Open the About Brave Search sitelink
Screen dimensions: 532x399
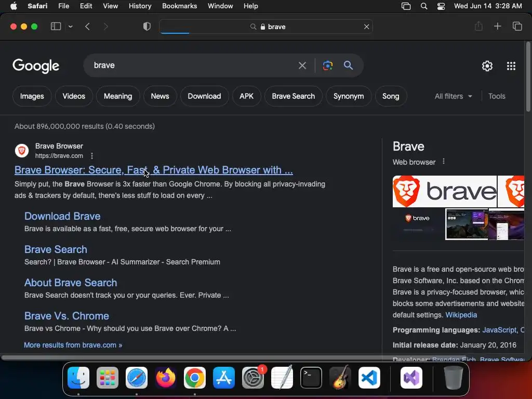pos(71,283)
